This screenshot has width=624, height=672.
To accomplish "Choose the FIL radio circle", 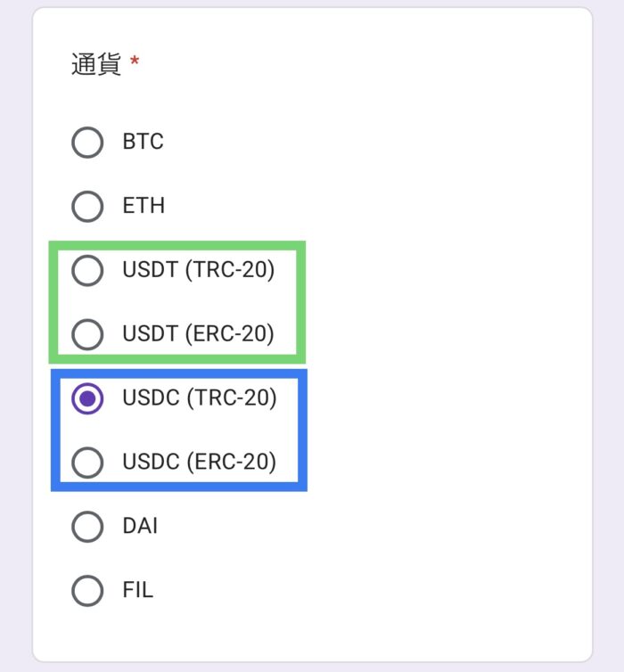I will pyautogui.click(x=87, y=591).
